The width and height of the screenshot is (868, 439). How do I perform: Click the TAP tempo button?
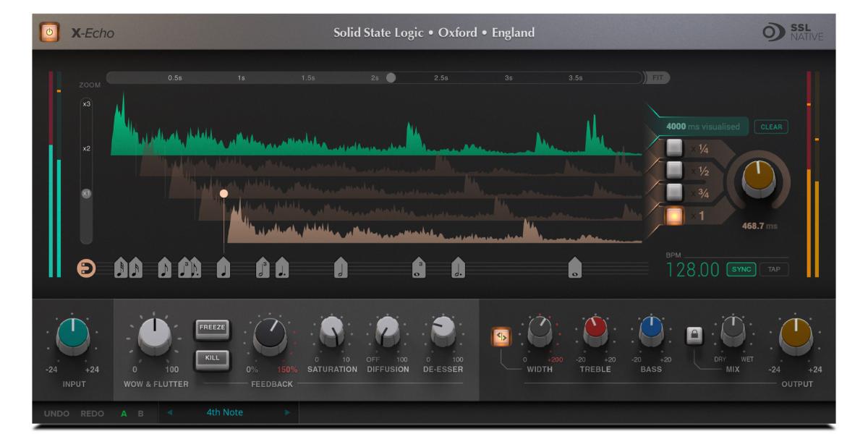(774, 269)
